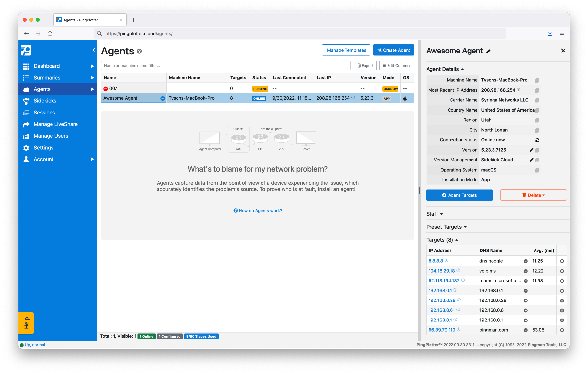The image size is (588, 373).
Task: Copy the Machine Name value
Action: [537, 80]
